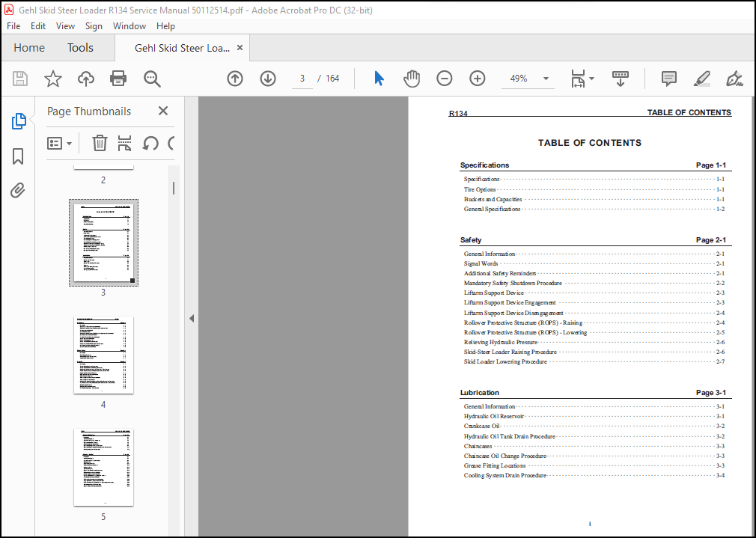Zoom out with minus icon
The height and width of the screenshot is (538, 756).
(x=444, y=79)
